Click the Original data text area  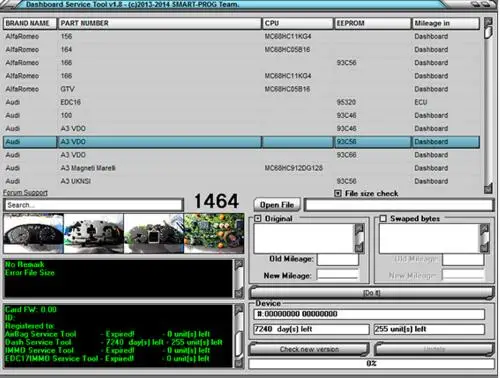304,238
